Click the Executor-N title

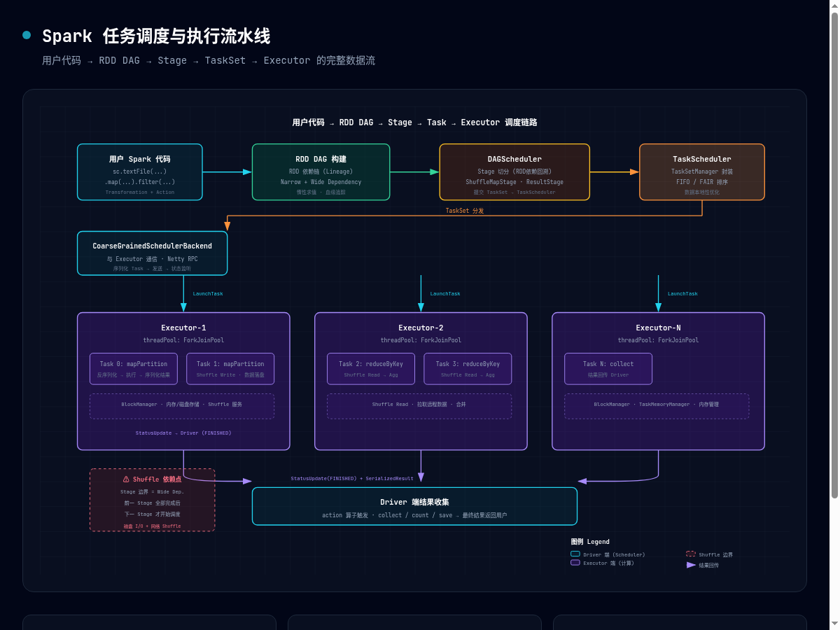point(658,328)
